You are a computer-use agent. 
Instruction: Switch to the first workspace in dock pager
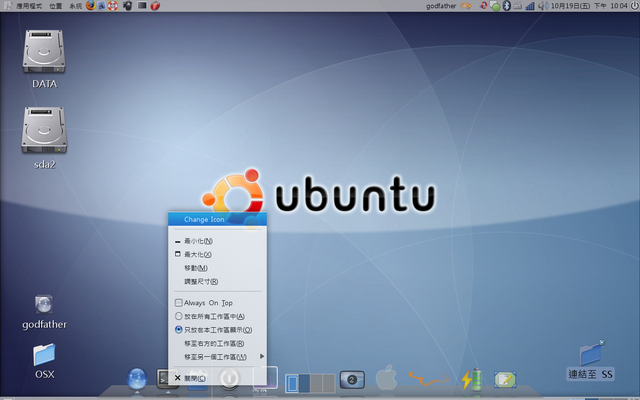pyautogui.click(x=292, y=383)
